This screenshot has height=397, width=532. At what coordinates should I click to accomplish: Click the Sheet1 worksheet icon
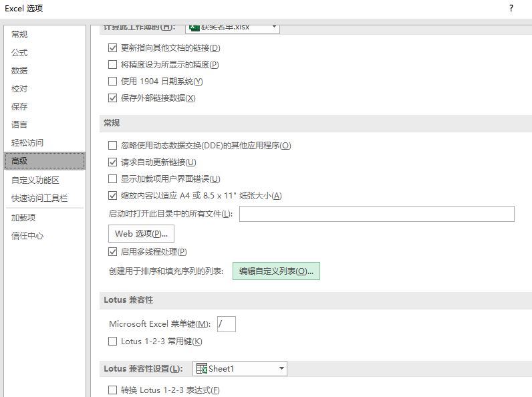(x=202, y=368)
